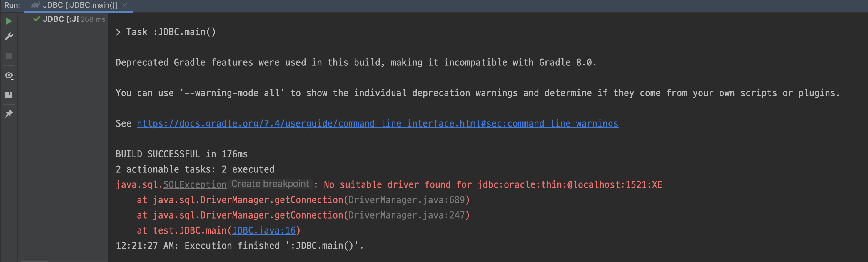Toggle the pin tab icon
868x262 pixels.
point(9,114)
